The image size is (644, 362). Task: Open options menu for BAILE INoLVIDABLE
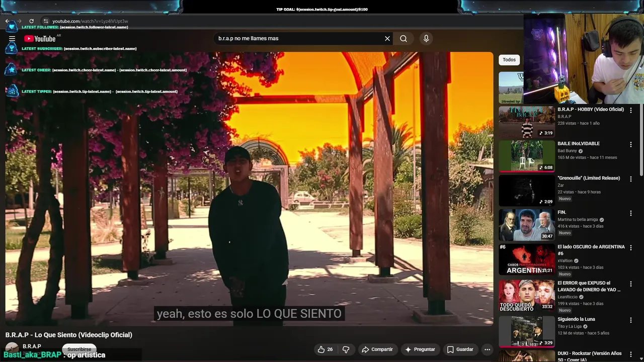click(x=630, y=144)
